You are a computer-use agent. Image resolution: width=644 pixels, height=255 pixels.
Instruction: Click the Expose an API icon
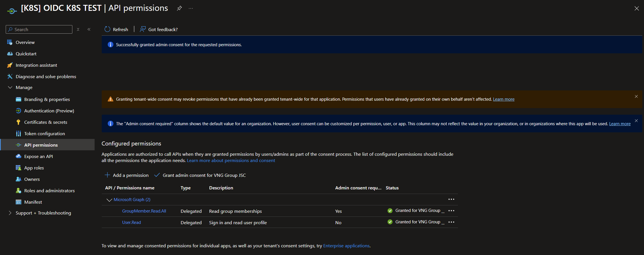click(19, 156)
